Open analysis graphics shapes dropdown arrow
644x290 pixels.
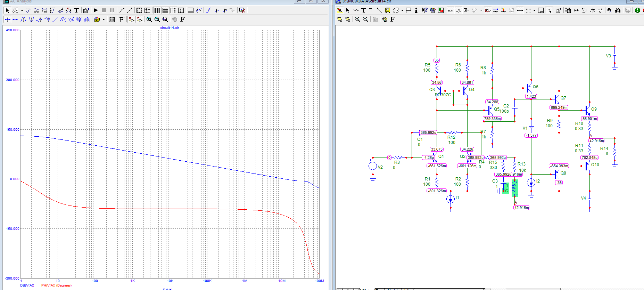[x=22, y=10]
